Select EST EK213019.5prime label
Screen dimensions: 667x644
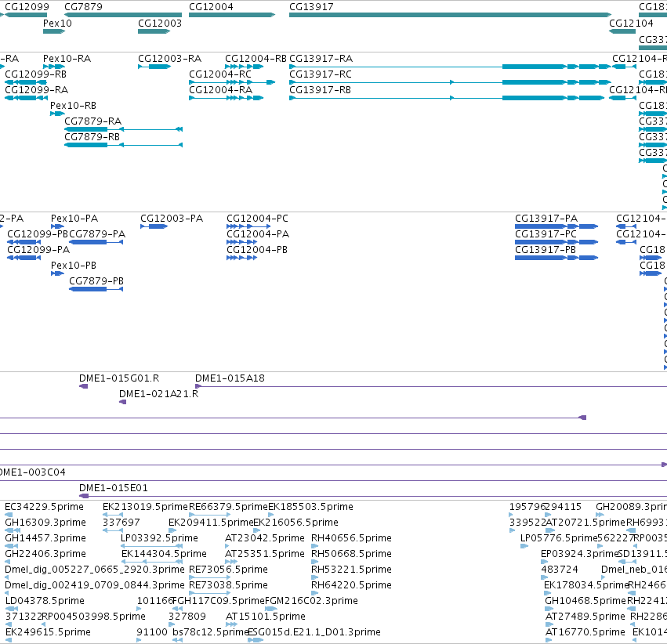(x=145, y=507)
